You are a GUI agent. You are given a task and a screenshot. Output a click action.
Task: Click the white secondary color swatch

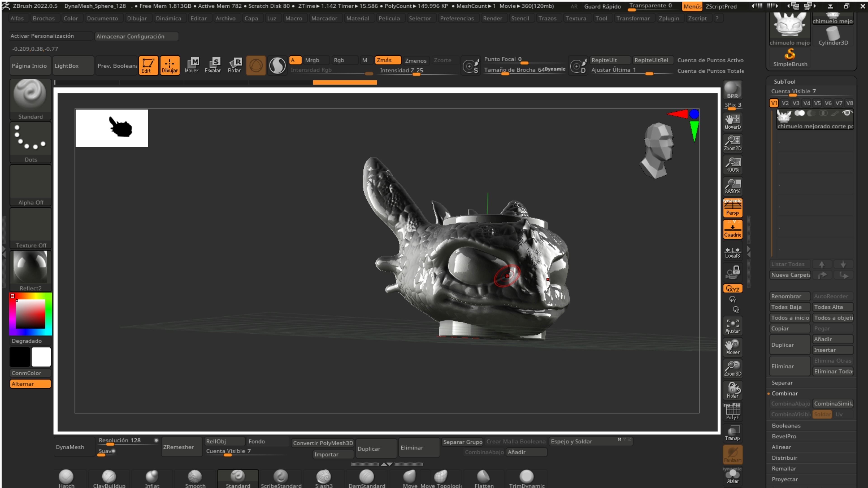point(41,357)
